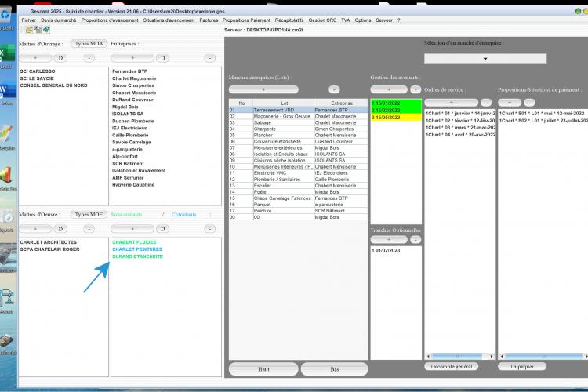Select the yellow avenant 3 15/05/2022
Image resolution: width=588 pixels, height=392 pixels.
396,118
